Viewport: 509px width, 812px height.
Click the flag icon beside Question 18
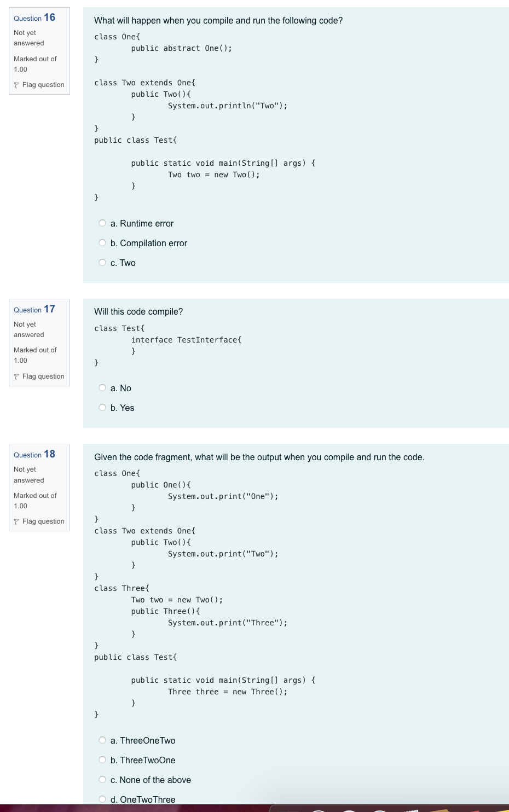coord(17,521)
